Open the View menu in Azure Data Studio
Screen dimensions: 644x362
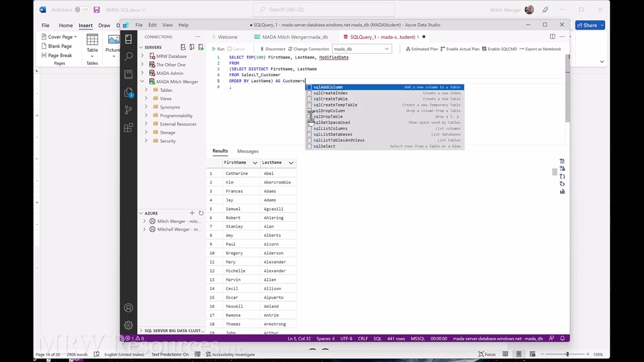pyautogui.click(x=168, y=25)
